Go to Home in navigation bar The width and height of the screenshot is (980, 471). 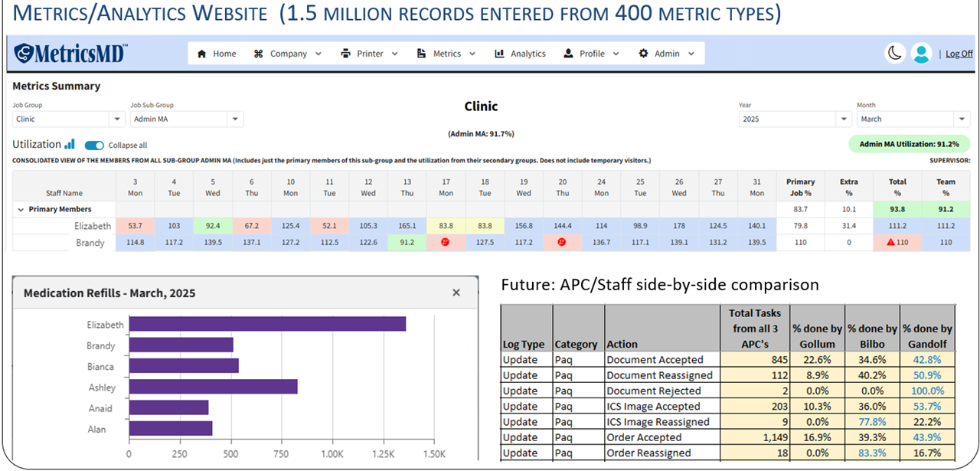tap(217, 54)
